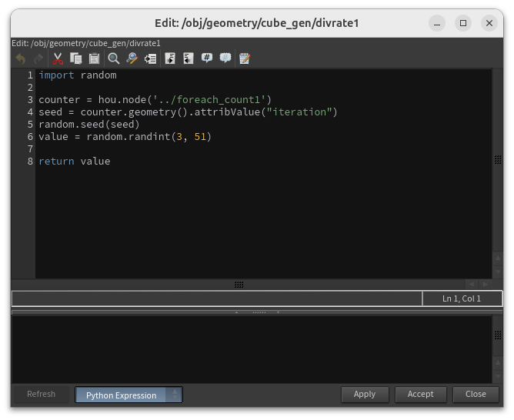514x420 pixels.
Task: Click the Redo arrow icon
Action: (38, 58)
